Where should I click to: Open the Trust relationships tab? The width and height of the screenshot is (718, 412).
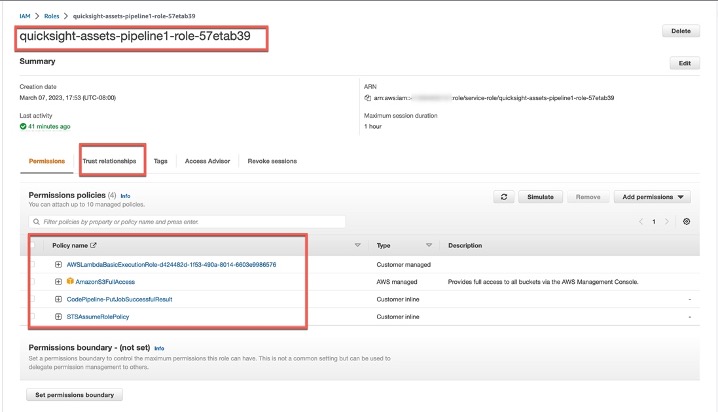click(x=109, y=161)
